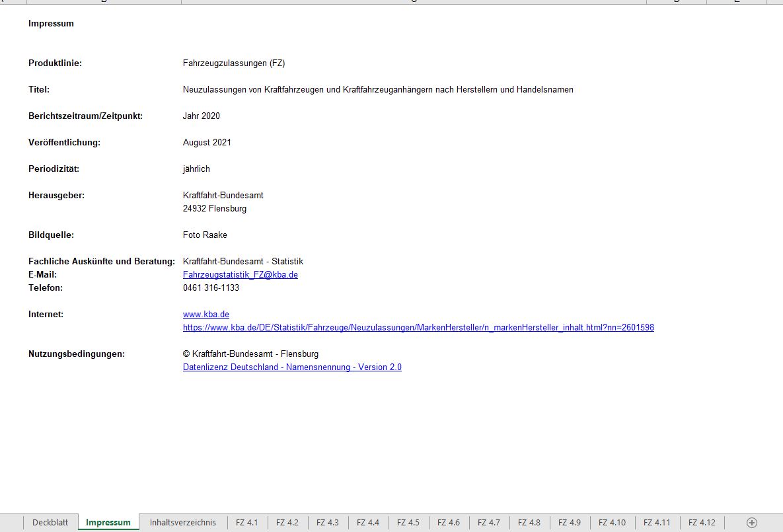Image resolution: width=783 pixels, height=532 pixels.
Task: Select sheet tab FZ 4.5
Action: coord(408,522)
